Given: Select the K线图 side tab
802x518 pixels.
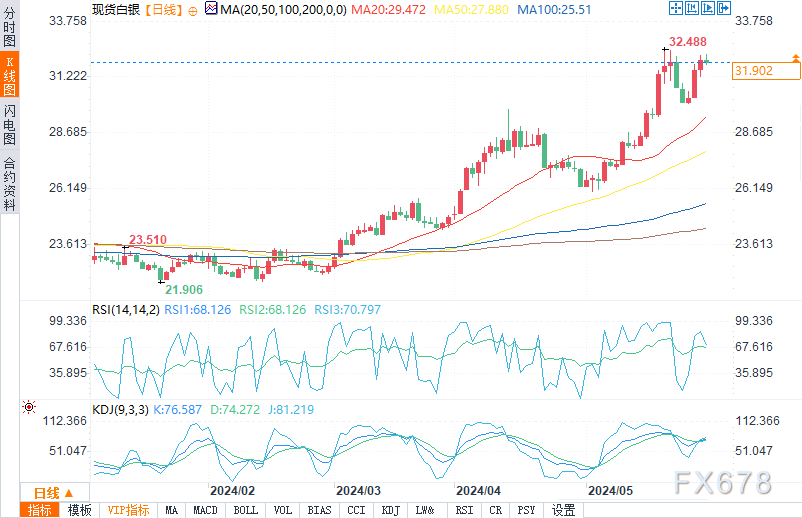Looking at the screenshot, I should click(9, 75).
